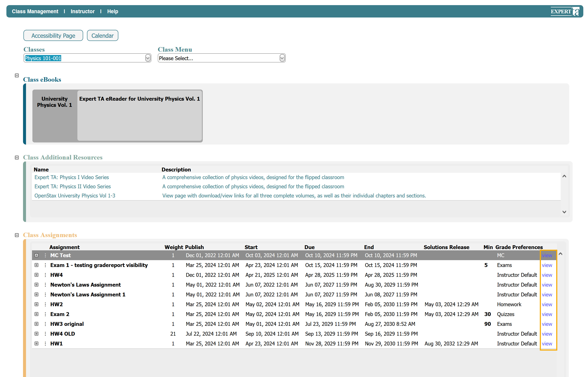
Task: Click the three-dot menu for HW4
Action: point(45,275)
